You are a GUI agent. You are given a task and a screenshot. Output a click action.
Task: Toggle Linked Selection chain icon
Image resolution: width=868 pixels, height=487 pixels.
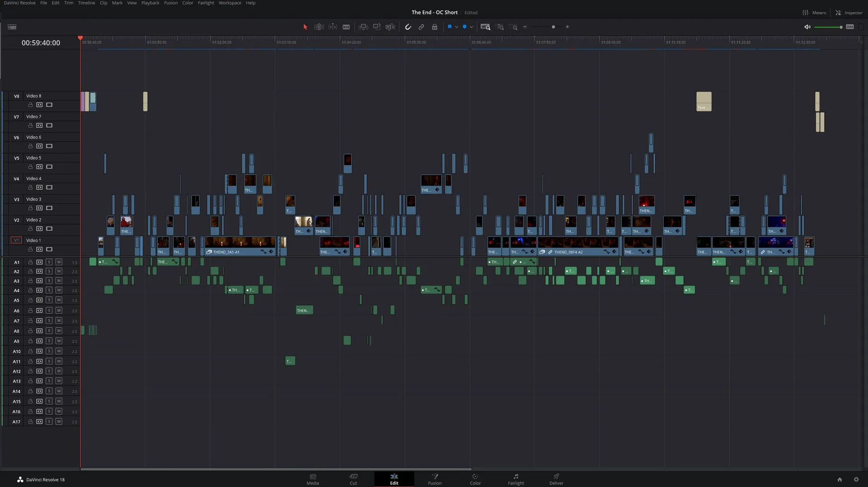421,27
